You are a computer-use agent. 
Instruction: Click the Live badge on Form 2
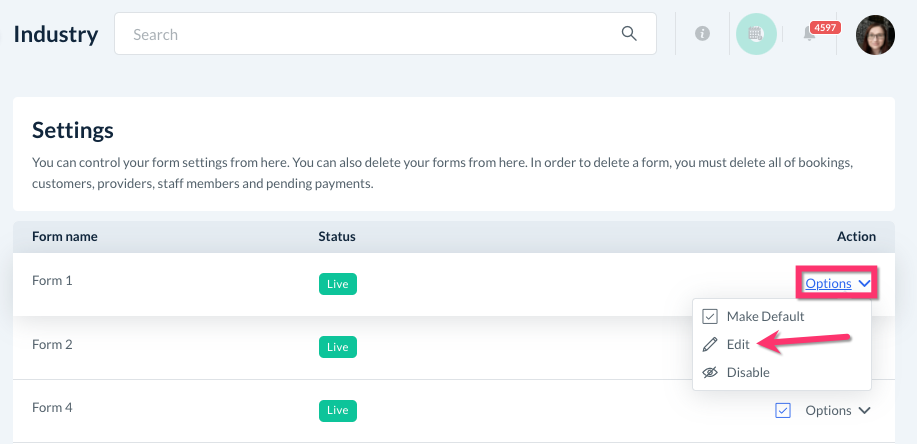337,347
